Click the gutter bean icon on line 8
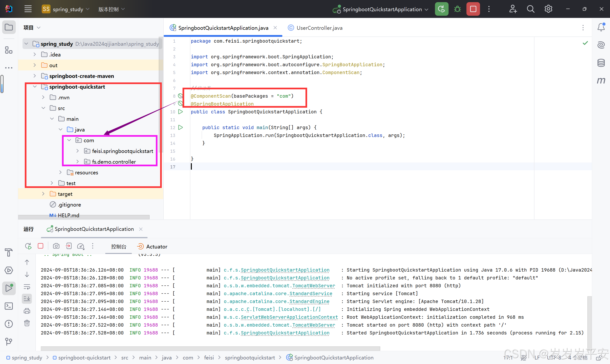Screen dimensions: 610x364 [180, 96]
